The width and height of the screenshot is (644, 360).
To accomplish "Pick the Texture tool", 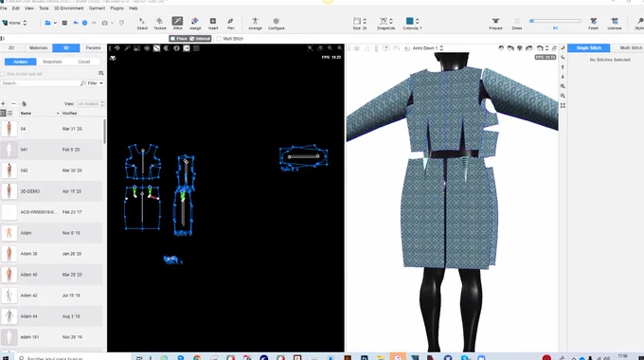I will (x=160, y=24).
